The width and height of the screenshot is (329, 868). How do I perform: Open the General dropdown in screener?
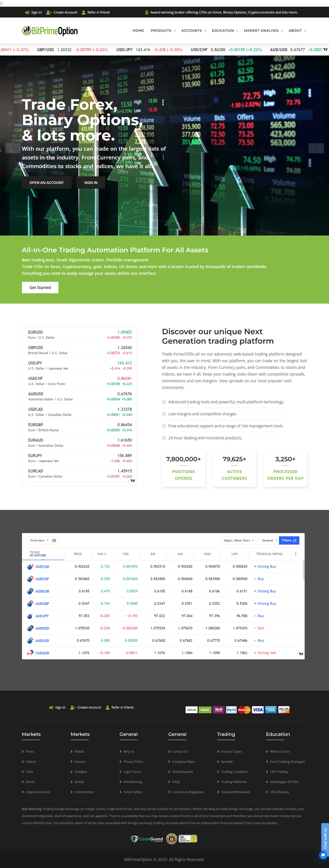pos(269,540)
